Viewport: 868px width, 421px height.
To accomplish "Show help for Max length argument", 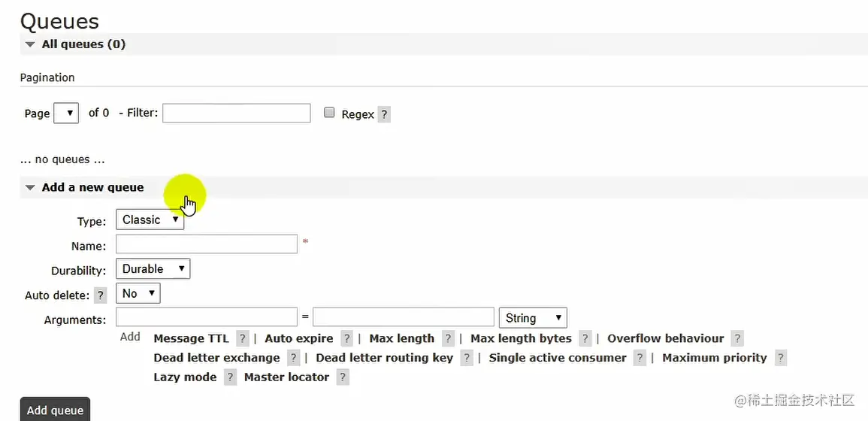I will [x=448, y=338].
